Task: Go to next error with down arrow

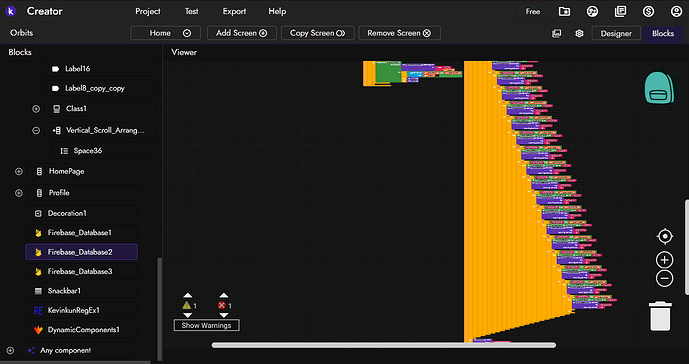Action: (x=224, y=315)
